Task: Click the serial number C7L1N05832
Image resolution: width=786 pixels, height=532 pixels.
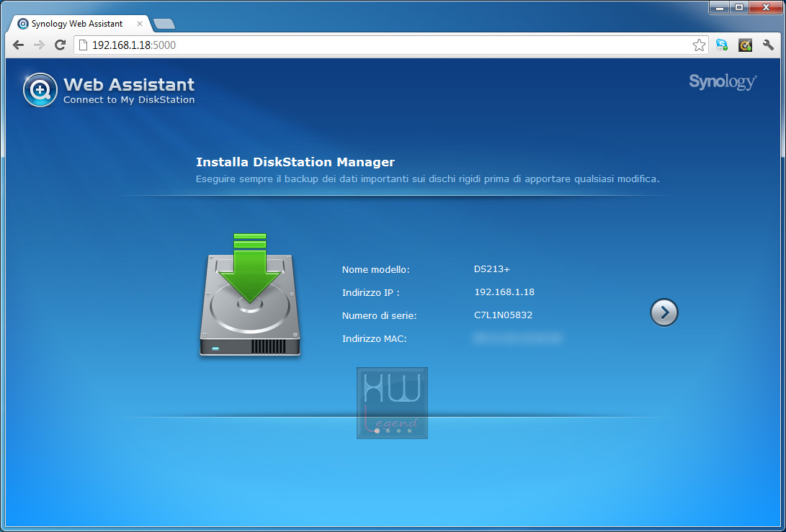Action: point(504,315)
